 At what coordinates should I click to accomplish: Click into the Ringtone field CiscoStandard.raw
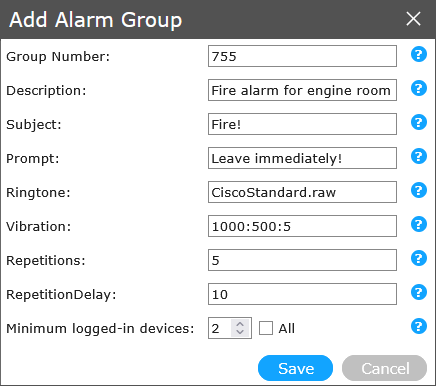[302, 192]
